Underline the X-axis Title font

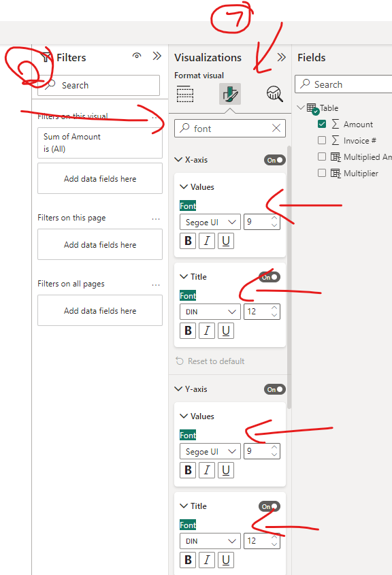(x=226, y=331)
